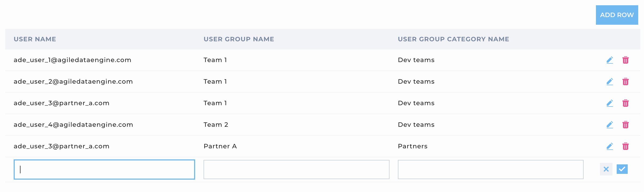Click the ADD ROW button

click(x=617, y=15)
